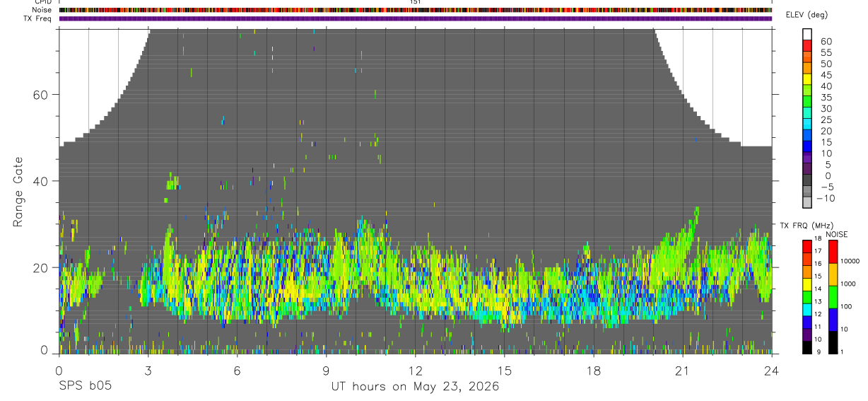Click the 10000 tick on NOISE scale
The height and width of the screenshot is (401, 868).
[849, 261]
